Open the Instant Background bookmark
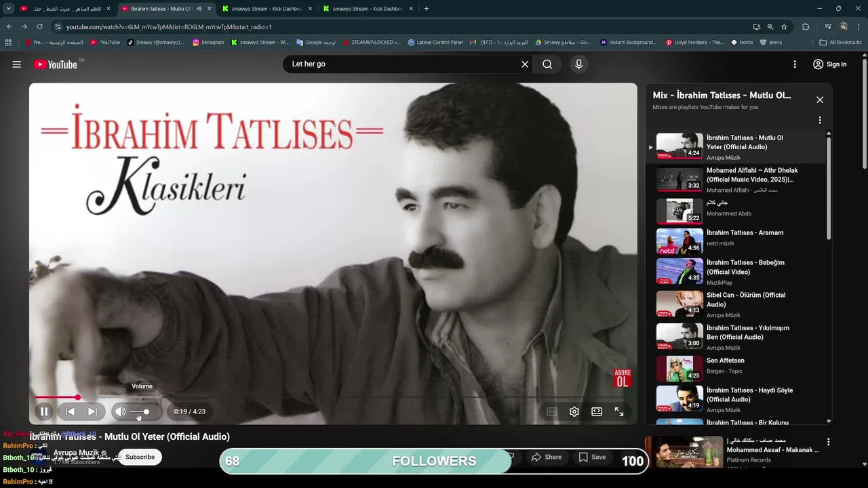 629,42
